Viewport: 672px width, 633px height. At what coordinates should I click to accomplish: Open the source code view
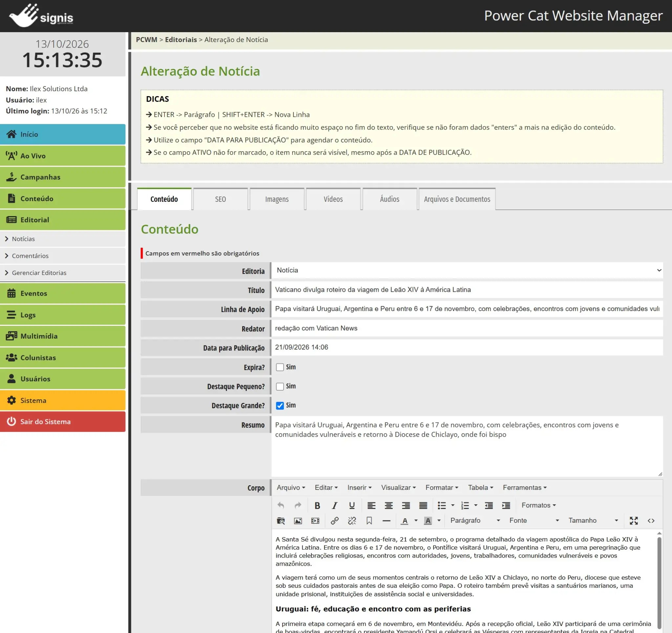[651, 521]
